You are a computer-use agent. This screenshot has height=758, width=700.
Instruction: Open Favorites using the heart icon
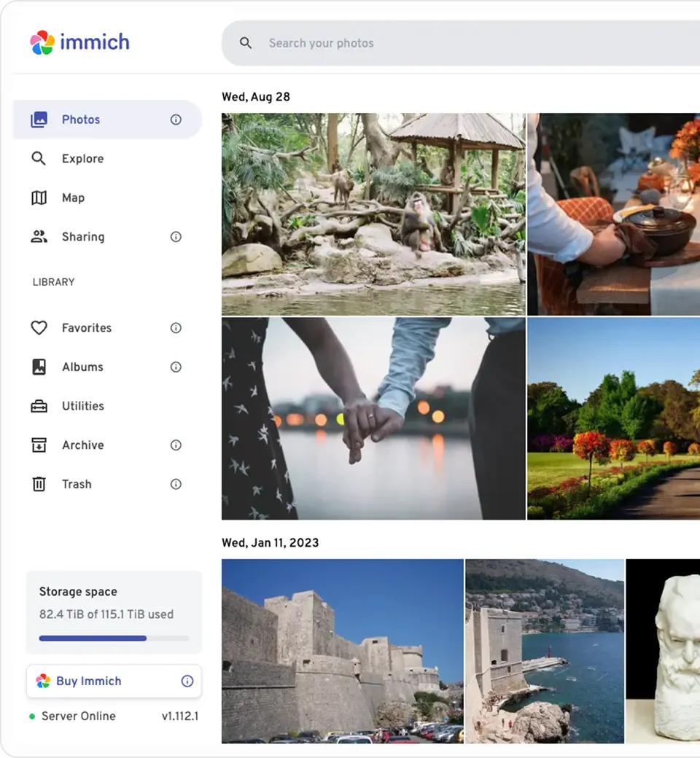tap(39, 328)
